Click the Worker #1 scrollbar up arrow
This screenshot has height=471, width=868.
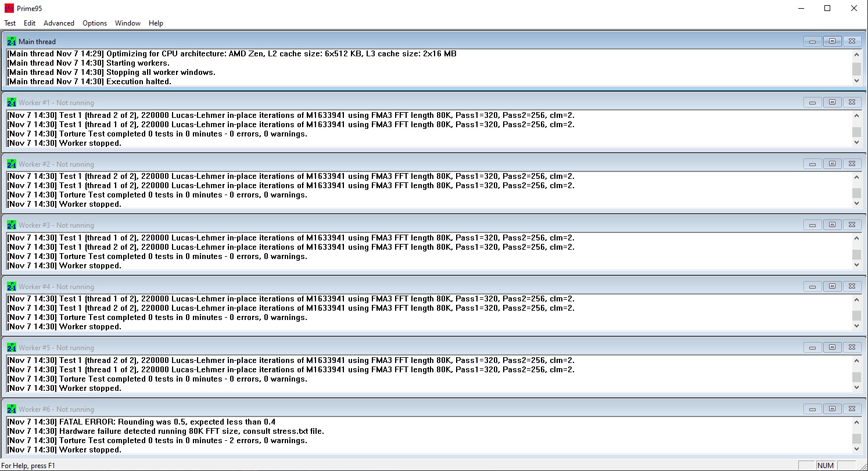tap(856, 116)
